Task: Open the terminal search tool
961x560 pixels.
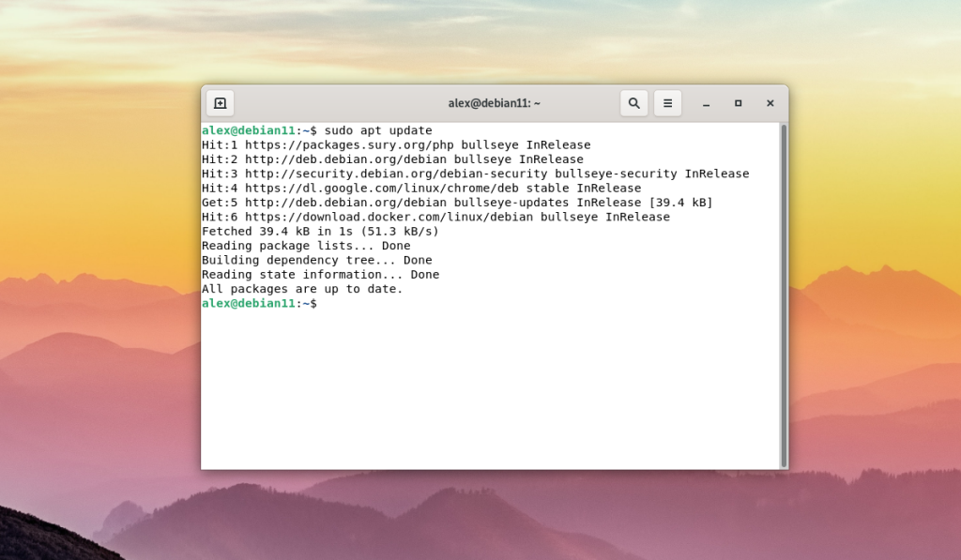Action: 633,103
